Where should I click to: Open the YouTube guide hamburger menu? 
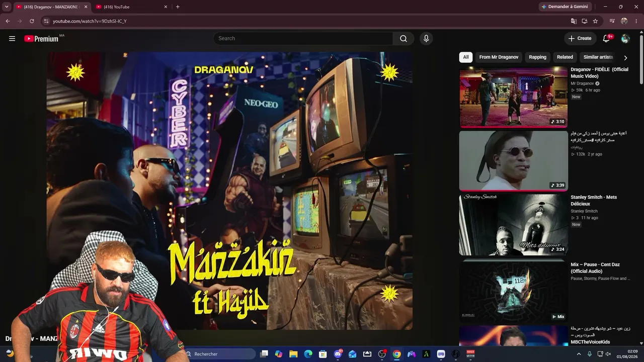(12, 39)
